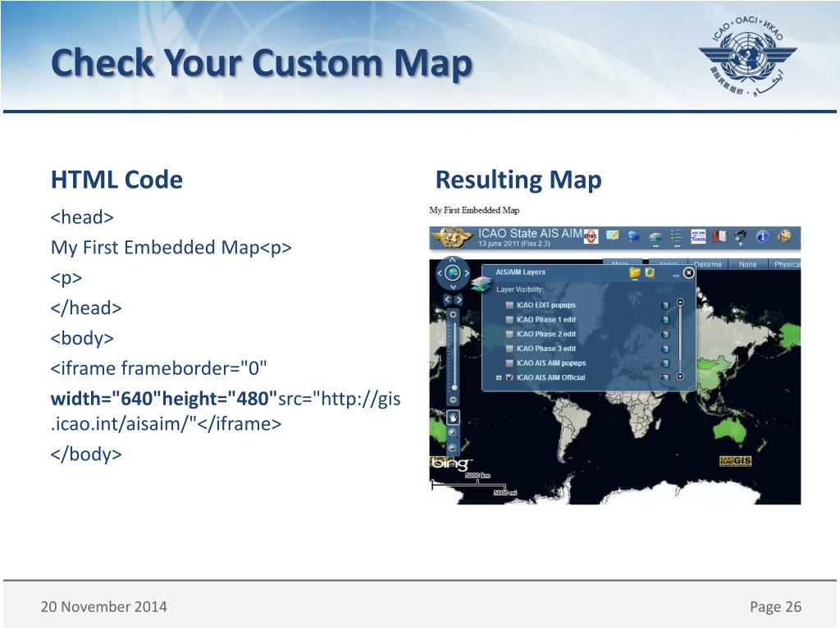Image resolution: width=840 pixels, height=630 pixels.
Task: Pan the map left with west arrow
Action: coord(440,273)
